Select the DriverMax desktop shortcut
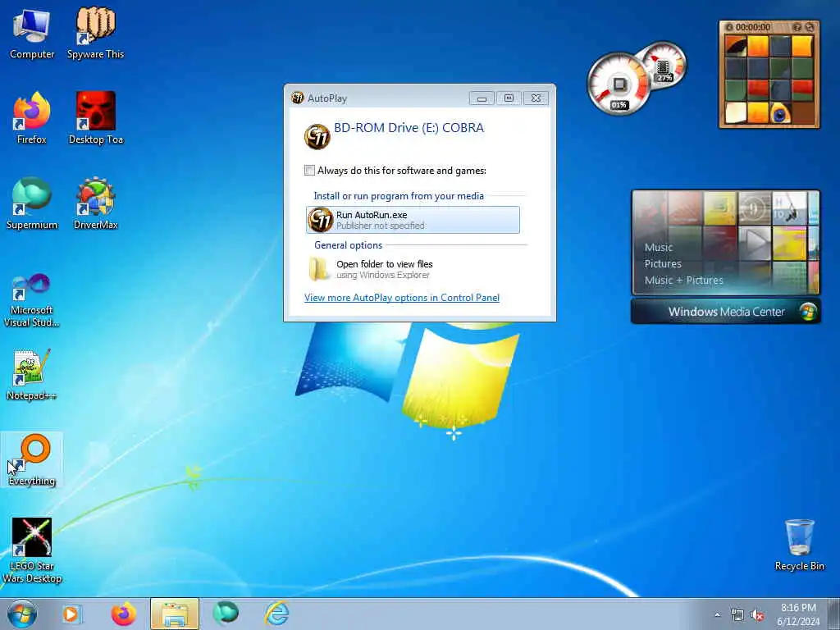Screen dimensions: 840x630 pyautogui.click(x=95, y=203)
